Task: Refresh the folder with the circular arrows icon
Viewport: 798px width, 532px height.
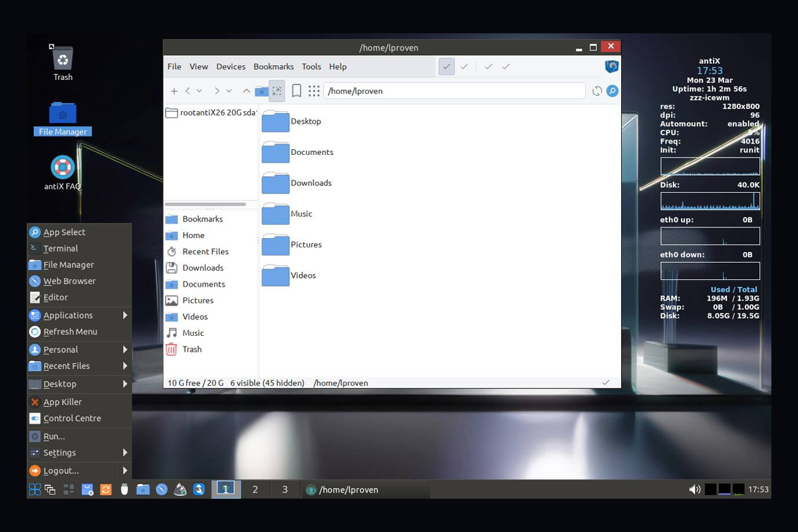Action: coord(597,91)
